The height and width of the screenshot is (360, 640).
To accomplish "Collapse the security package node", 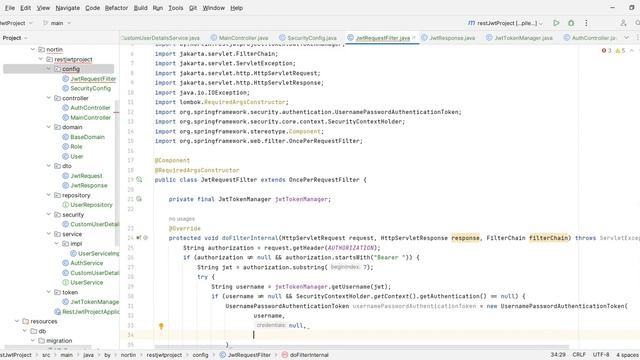I will click(49, 215).
